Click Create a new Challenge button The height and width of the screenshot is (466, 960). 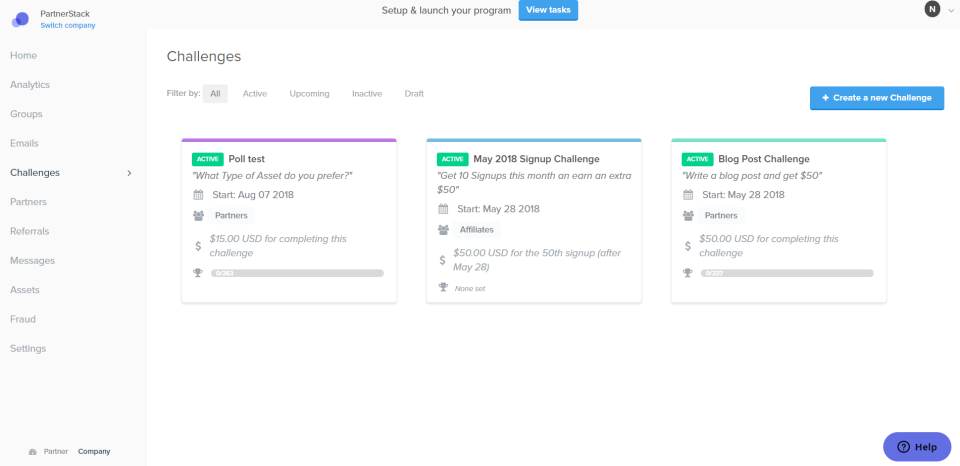pos(876,98)
